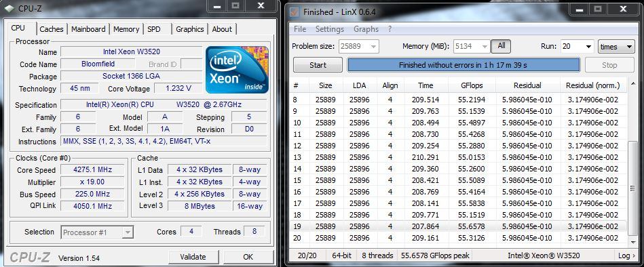644x267 pixels.
Task: Switch to the Caches tab
Action: point(52,29)
